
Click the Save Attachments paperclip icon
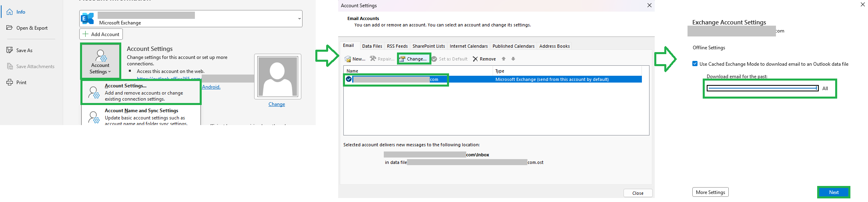[x=10, y=66]
